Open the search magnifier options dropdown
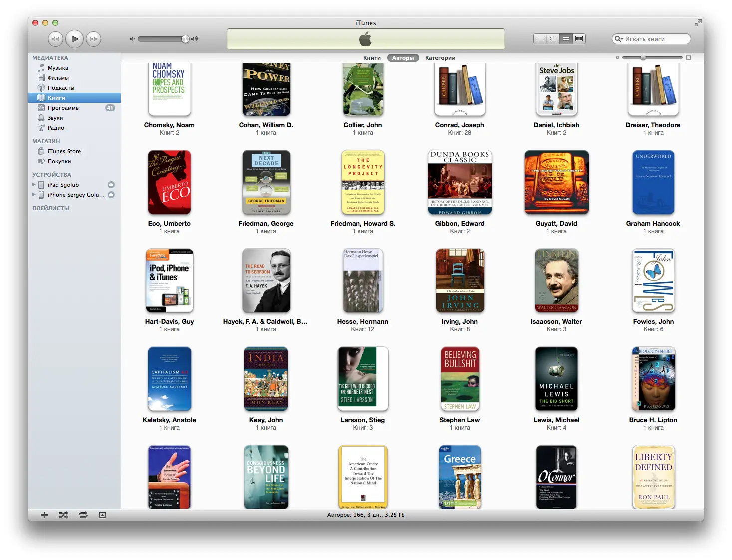The width and height of the screenshot is (732, 560). click(x=619, y=39)
